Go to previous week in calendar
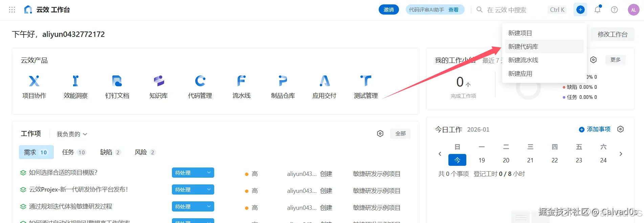 click(440, 154)
